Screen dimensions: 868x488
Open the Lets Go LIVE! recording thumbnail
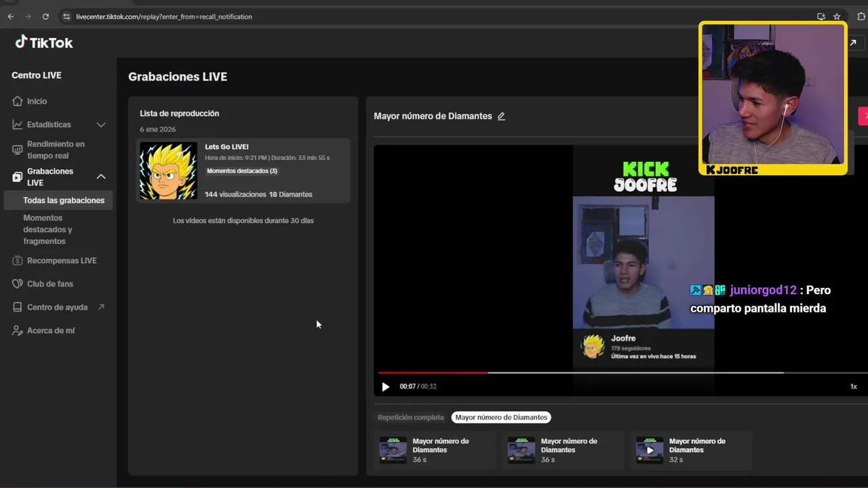tap(168, 170)
